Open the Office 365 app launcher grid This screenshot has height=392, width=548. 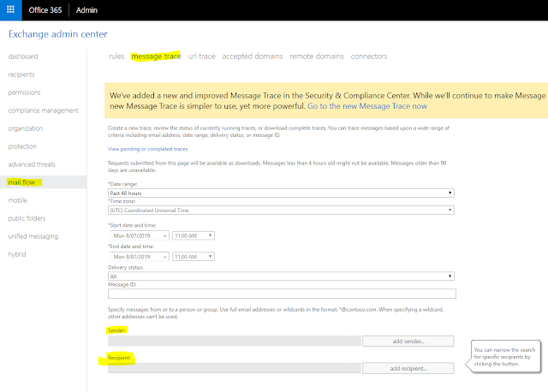click(x=10, y=9)
